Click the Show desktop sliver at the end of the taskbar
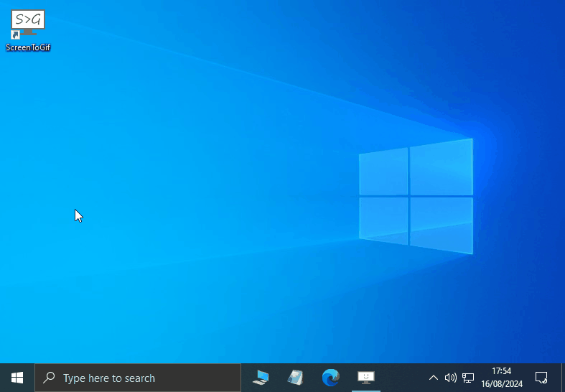Viewport: 565px width, 392px height. (x=563, y=378)
